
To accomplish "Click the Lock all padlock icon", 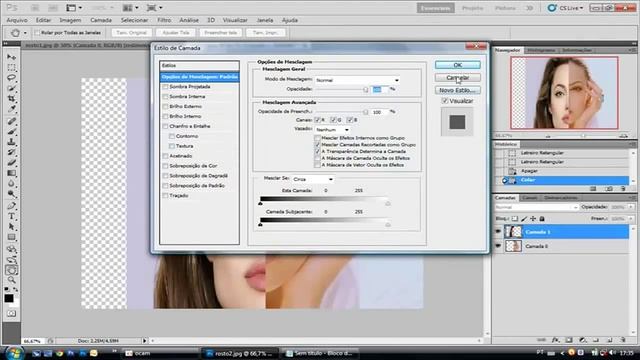I will (x=542, y=219).
